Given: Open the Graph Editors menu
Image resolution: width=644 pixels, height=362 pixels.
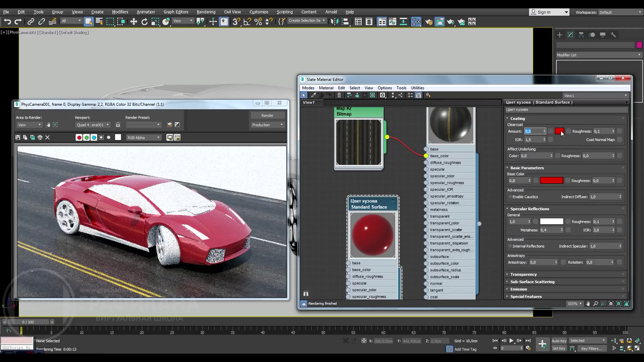Looking at the screenshot, I should (x=176, y=12).
